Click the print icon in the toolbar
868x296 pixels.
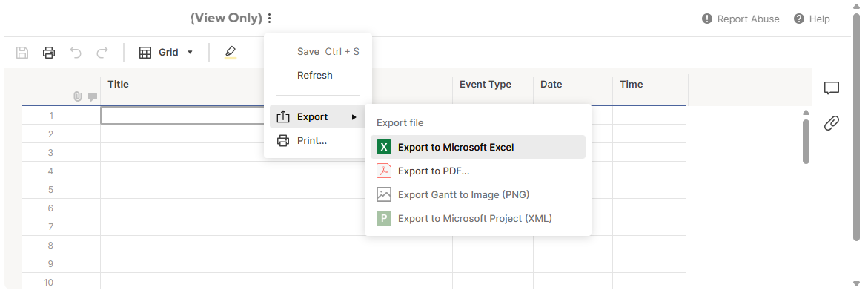coord(49,53)
